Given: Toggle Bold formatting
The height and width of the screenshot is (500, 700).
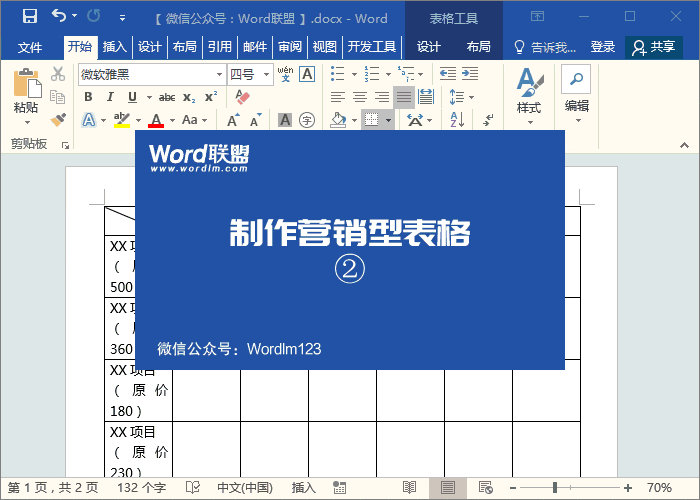Looking at the screenshot, I should click(x=88, y=97).
